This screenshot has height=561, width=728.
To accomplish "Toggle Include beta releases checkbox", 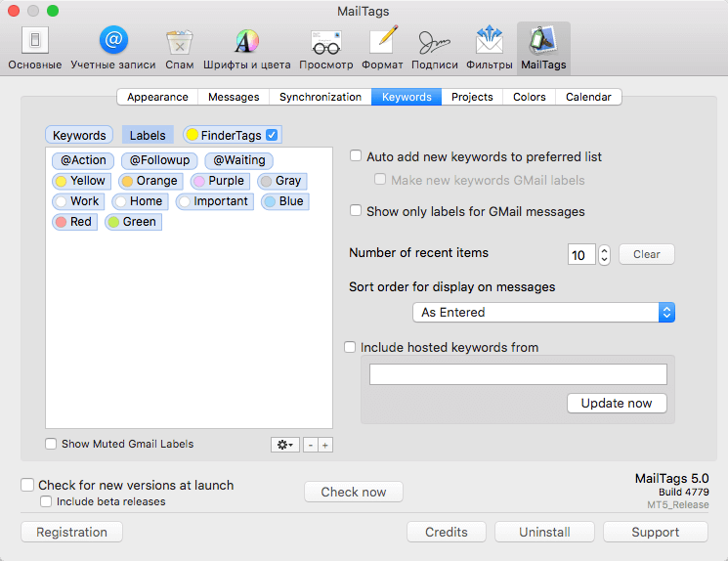I will (x=46, y=501).
